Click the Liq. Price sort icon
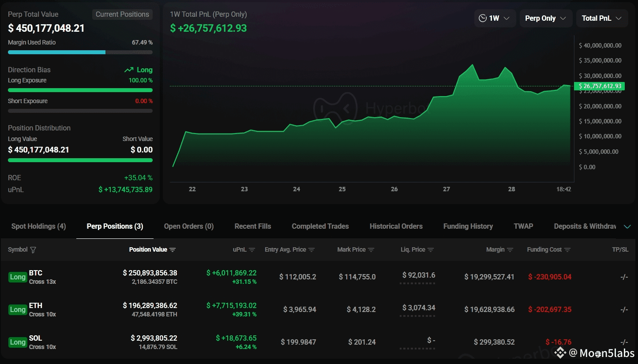The height and width of the screenshot is (364, 638). tap(431, 250)
